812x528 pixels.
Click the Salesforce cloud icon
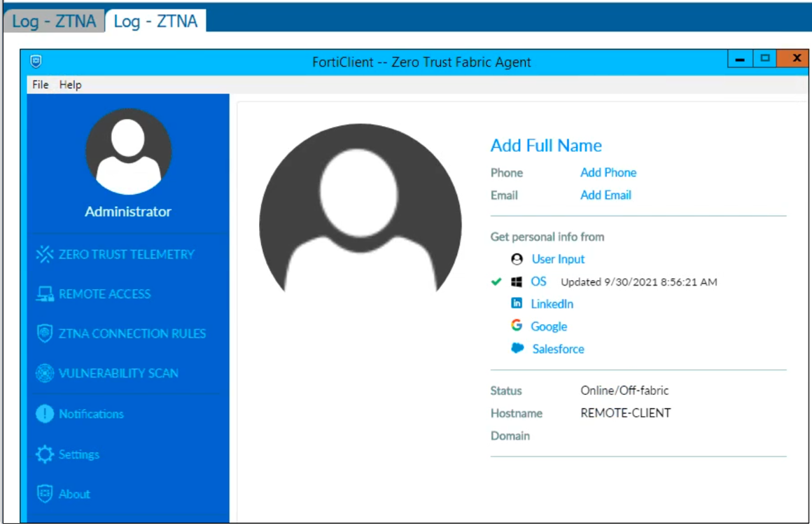[x=517, y=348]
